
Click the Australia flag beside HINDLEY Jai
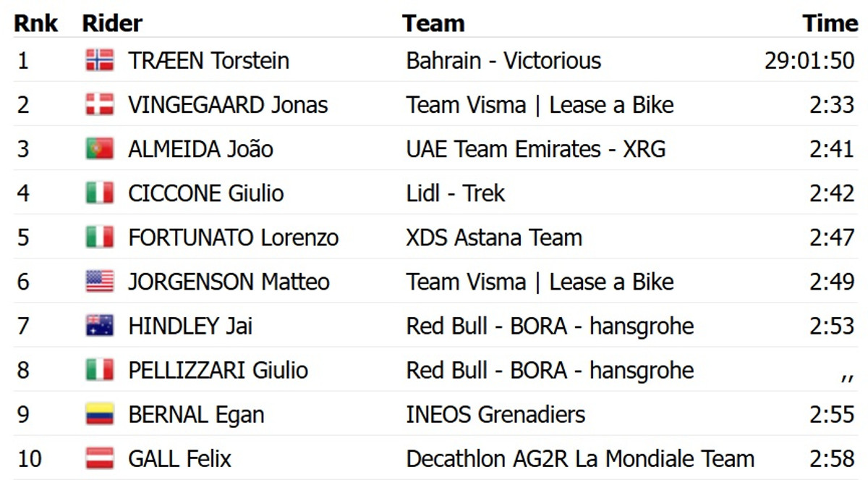[x=99, y=326]
